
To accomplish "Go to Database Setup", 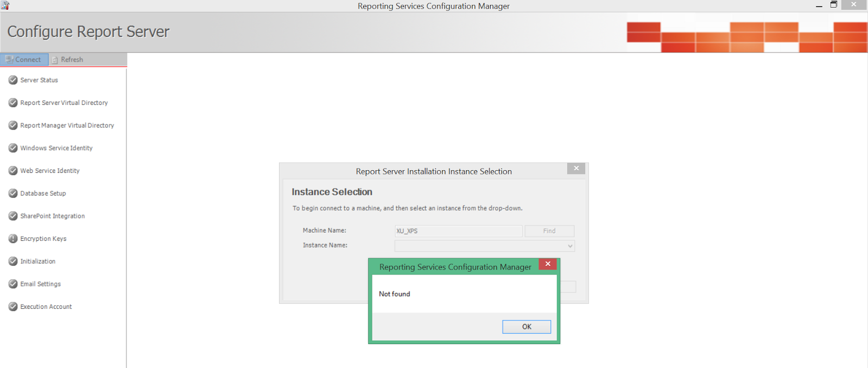I will click(43, 193).
